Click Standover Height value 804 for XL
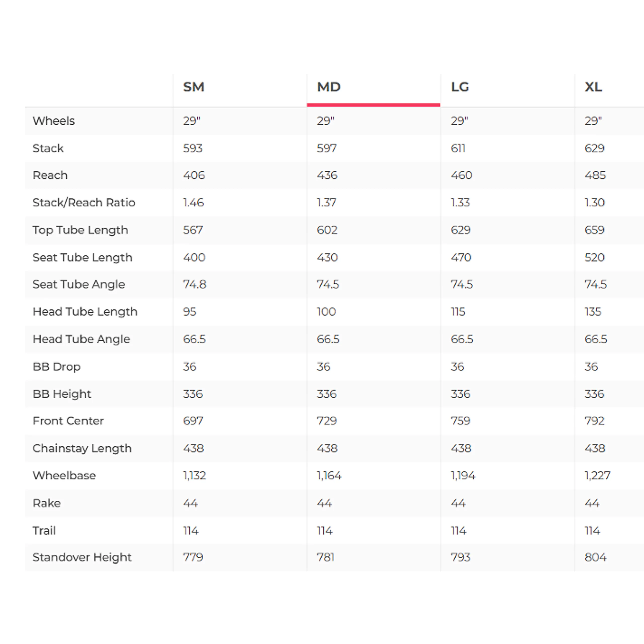This screenshot has height=644, width=644. point(595,557)
